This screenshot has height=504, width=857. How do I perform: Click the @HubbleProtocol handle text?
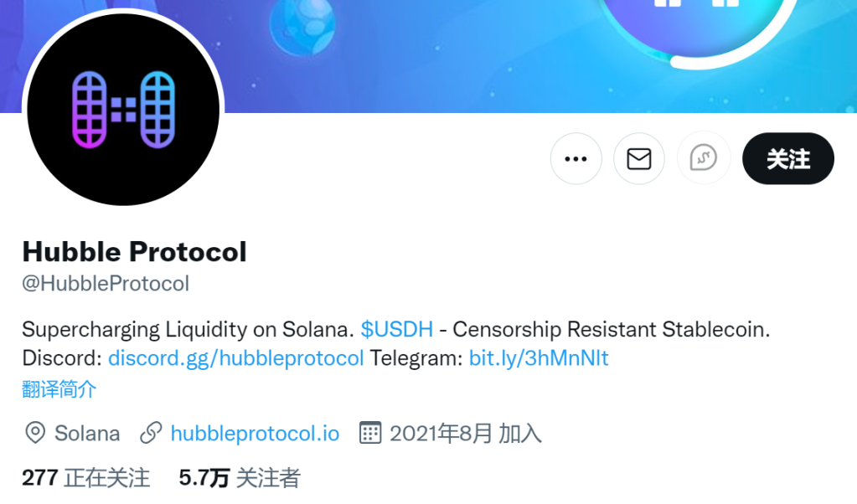coord(106,284)
